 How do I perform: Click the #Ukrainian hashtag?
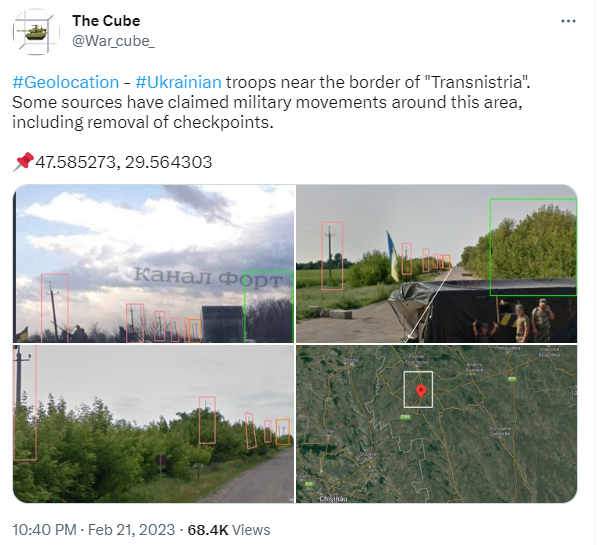pyautogui.click(x=178, y=82)
